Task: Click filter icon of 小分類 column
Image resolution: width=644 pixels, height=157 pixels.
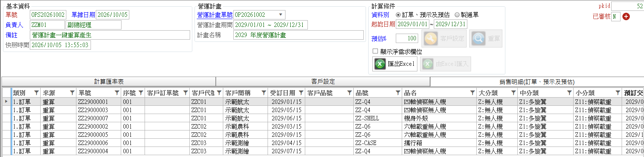Action: [618, 93]
